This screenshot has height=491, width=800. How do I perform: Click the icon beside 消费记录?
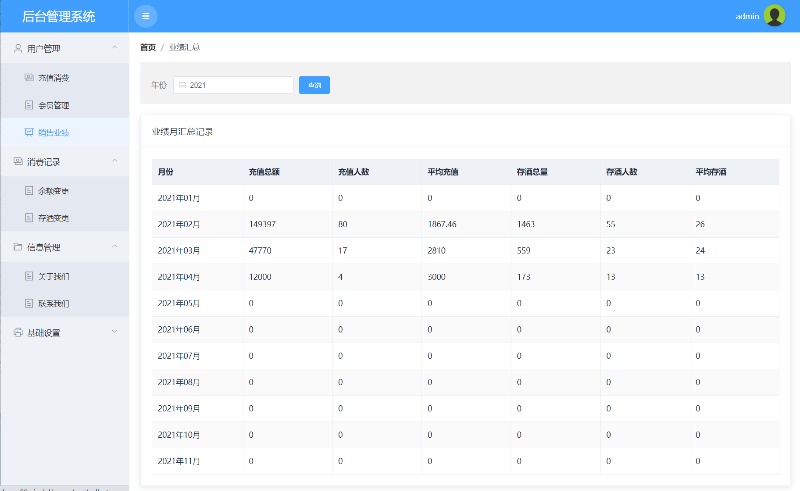point(17,161)
